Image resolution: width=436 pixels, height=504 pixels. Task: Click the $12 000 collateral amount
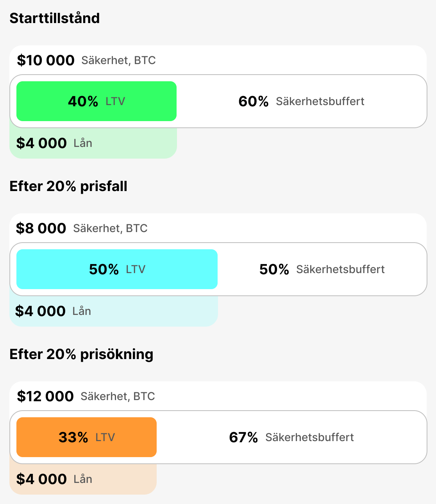coord(45,397)
